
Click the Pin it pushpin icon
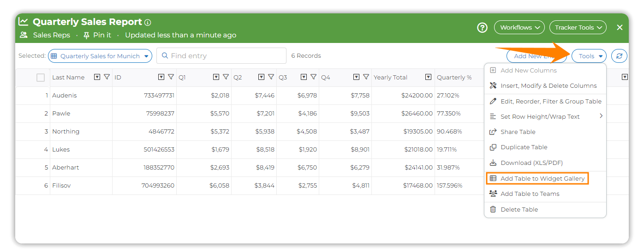click(x=86, y=35)
